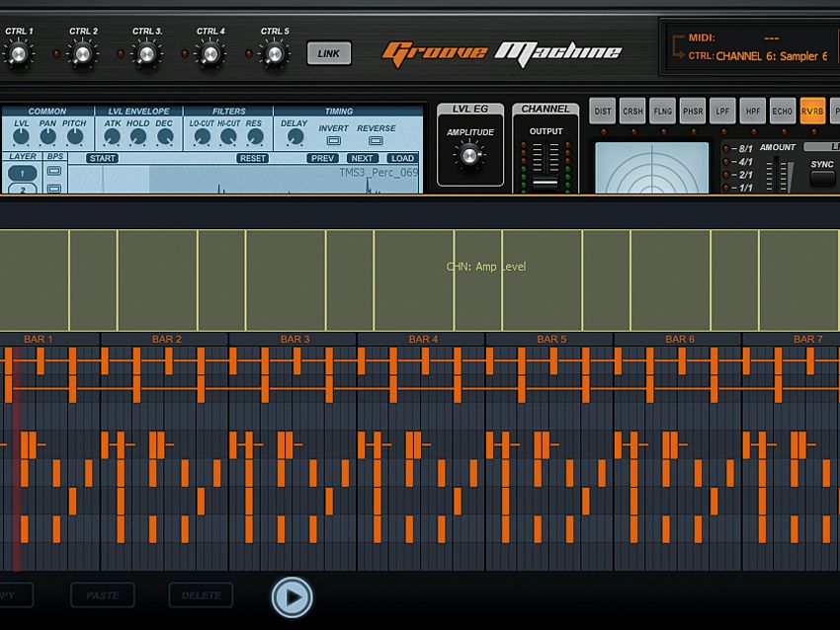Click the effect XY pad
This screenshot has height=630, width=840.
click(x=652, y=168)
